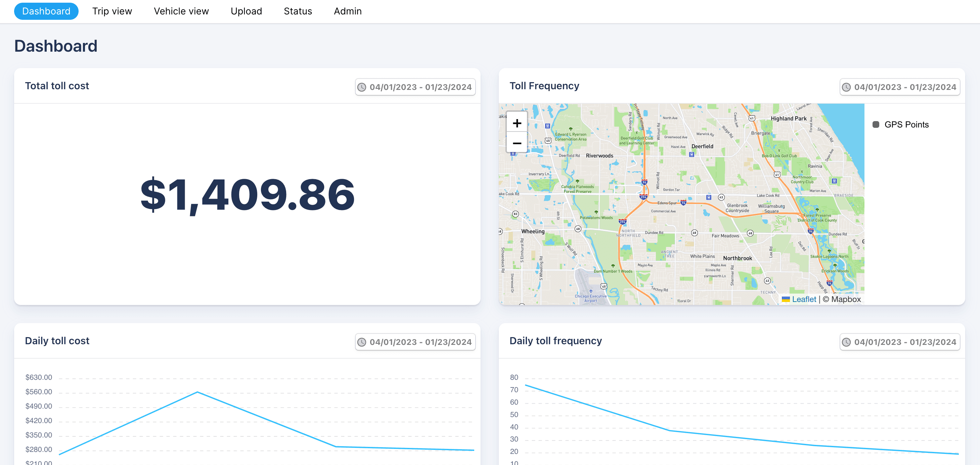Zoom in on the Toll Frequency map
This screenshot has height=465, width=980.
point(517,123)
